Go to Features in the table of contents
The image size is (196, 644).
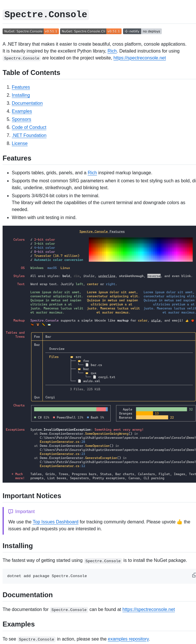[21, 87]
